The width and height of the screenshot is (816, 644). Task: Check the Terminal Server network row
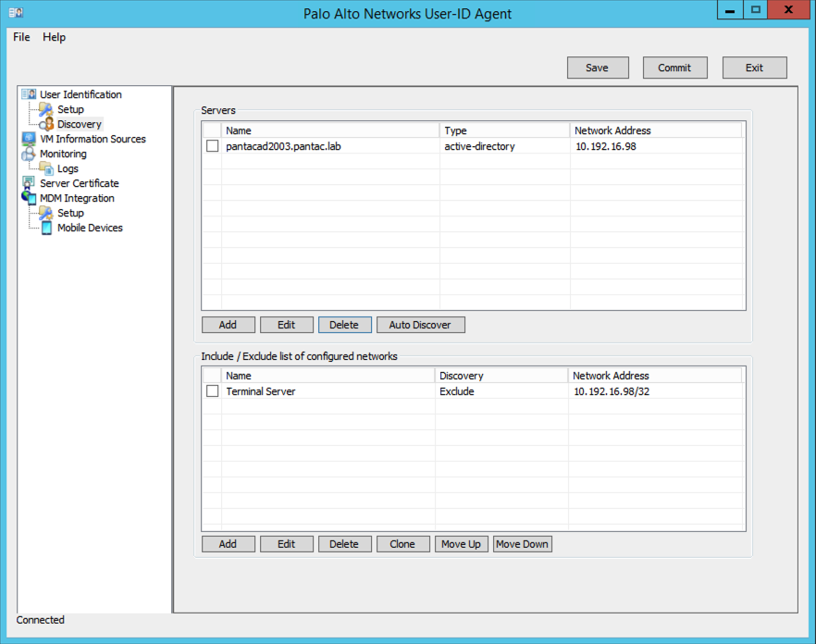pyautogui.click(x=212, y=390)
